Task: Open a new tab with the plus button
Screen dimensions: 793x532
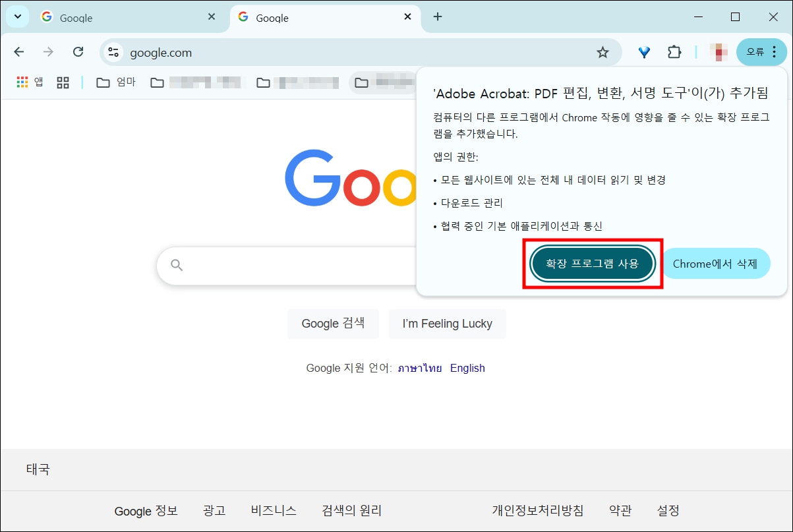Action: coord(437,16)
